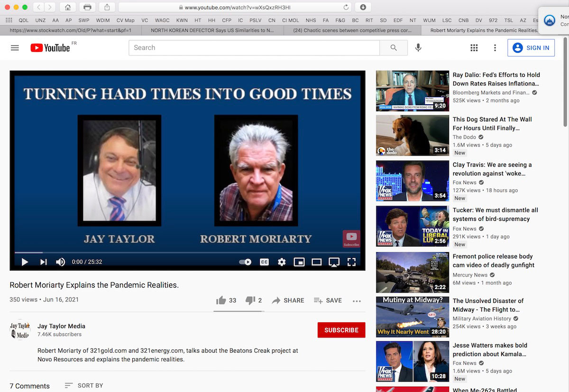The image size is (569, 392).
Task: Go forward in Safari
Action: 50,7
